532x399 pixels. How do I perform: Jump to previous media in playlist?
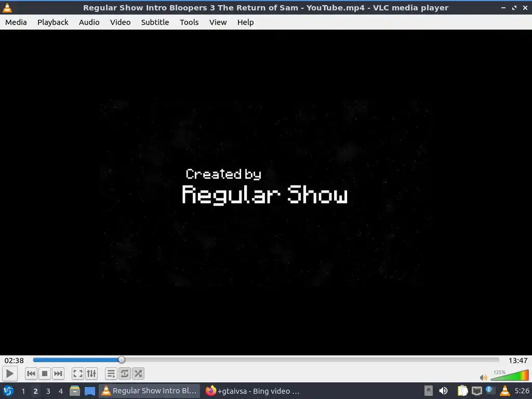(x=31, y=374)
